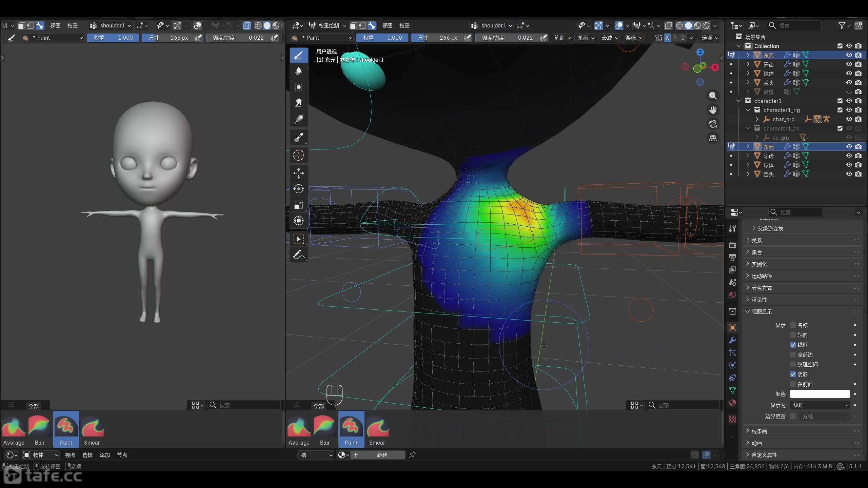Open the 衰减 falloff dropdown
This screenshot has height=488, width=868.
[x=610, y=38]
